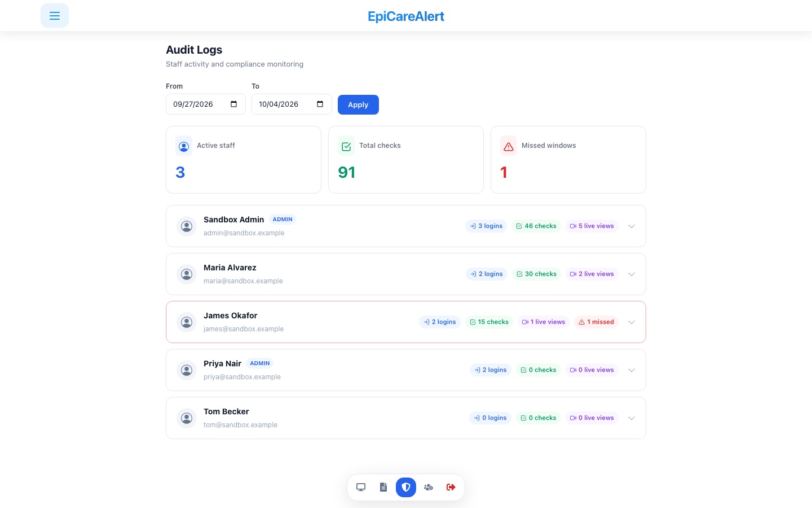Click the To date field 10/04/2026
This screenshot has height=508, width=812.
point(292,104)
